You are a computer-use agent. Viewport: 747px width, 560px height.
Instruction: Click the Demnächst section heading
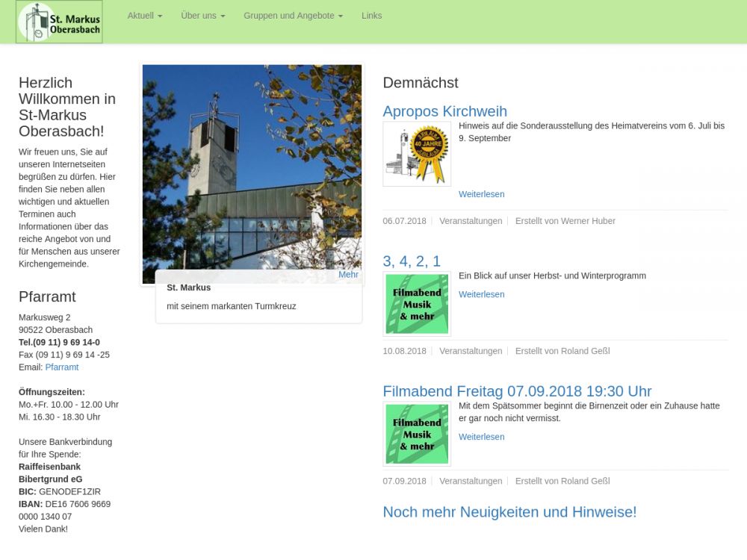pos(421,83)
